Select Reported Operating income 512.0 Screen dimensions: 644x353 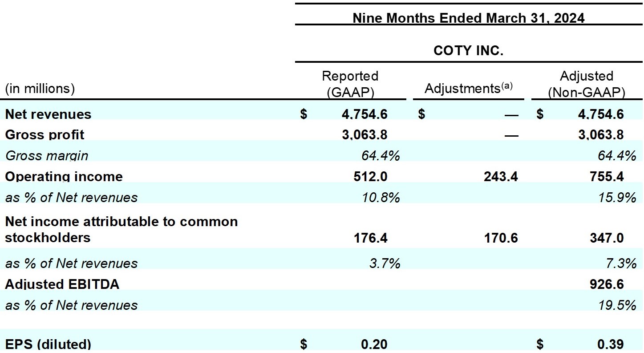[371, 176]
